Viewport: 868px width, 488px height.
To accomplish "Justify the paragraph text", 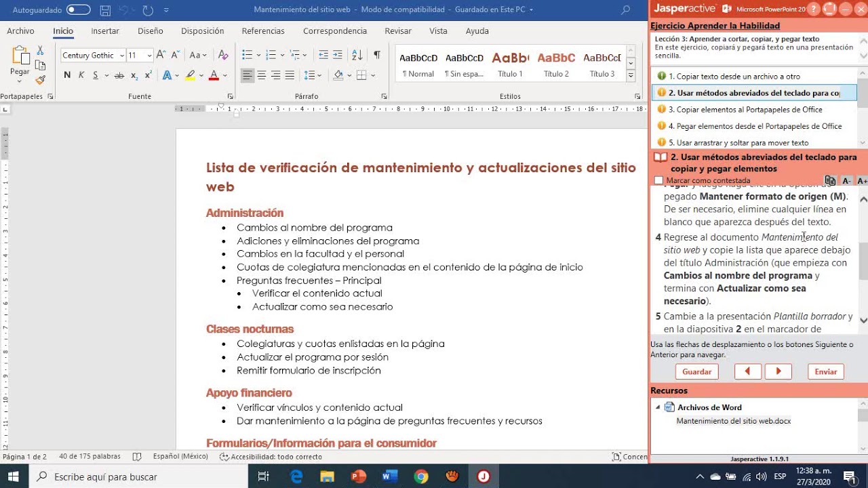I will pos(290,75).
